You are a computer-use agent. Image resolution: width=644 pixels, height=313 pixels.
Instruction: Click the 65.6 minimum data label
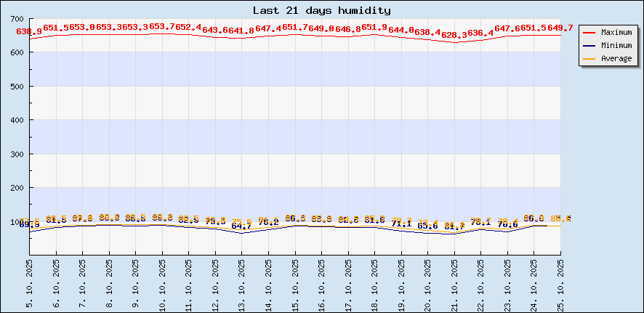coord(427,226)
